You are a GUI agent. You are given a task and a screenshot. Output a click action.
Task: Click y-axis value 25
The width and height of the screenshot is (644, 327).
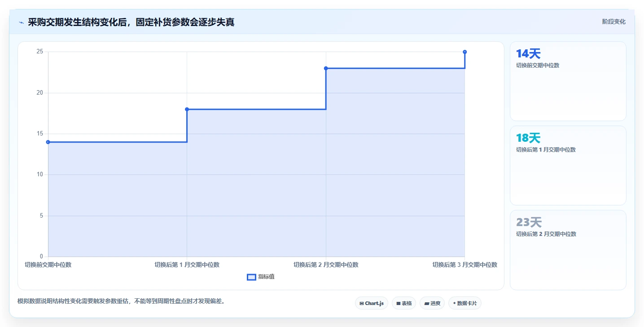point(40,52)
